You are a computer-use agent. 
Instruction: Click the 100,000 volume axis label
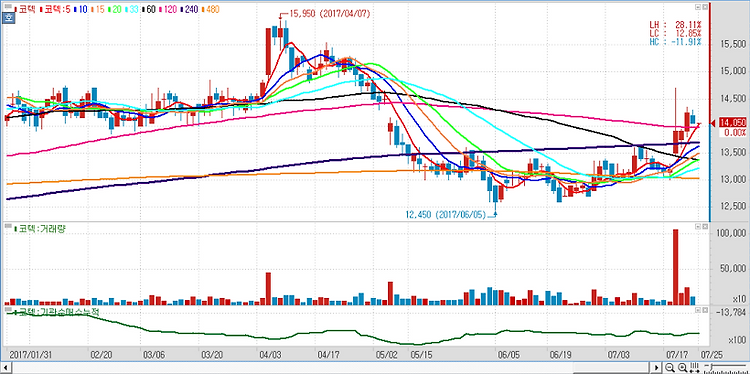pos(730,233)
